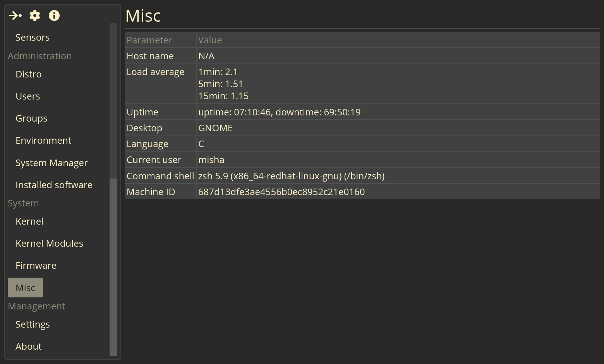Open Settings under Management

point(33,325)
